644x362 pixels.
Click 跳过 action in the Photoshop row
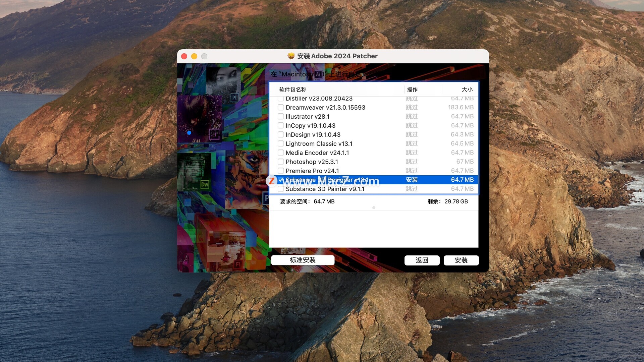pos(412,162)
